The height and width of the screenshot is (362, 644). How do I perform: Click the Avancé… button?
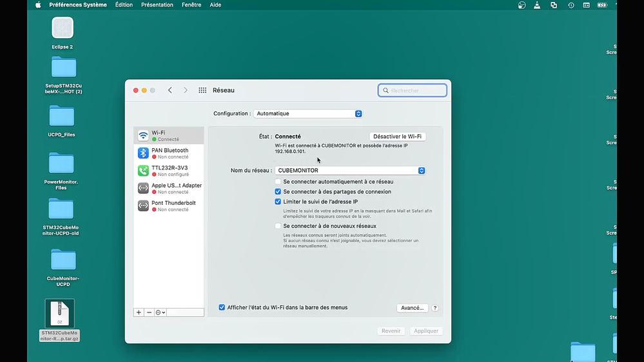(412, 308)
